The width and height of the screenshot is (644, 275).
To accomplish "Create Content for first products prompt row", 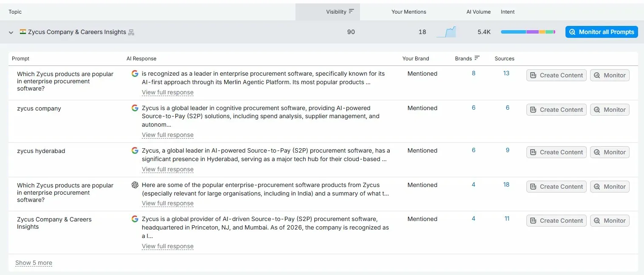I will click(557, 75).
